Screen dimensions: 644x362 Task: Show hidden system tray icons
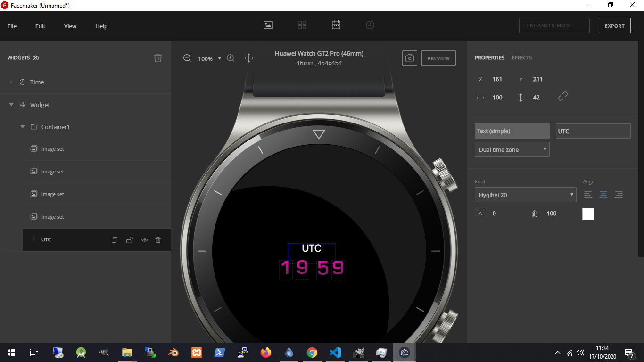[x=558, y=353]
